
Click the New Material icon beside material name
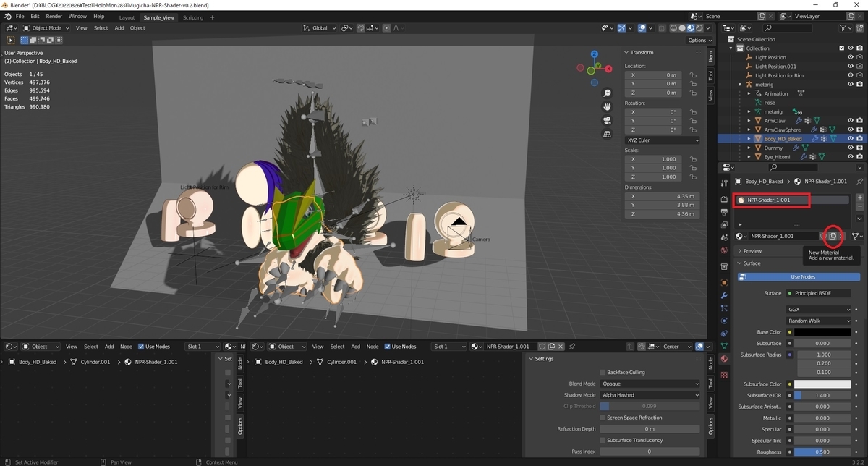point(833,236)
